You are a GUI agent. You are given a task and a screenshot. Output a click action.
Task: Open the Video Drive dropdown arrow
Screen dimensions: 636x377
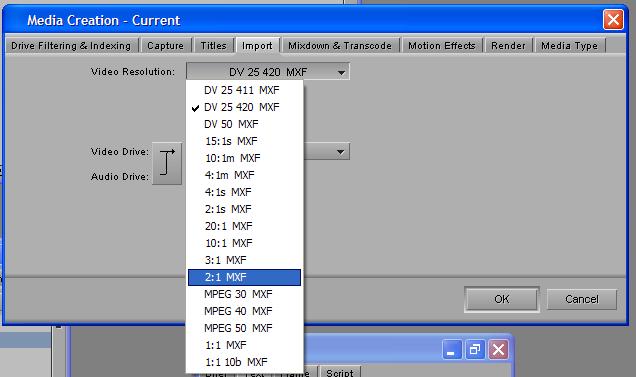340,152
